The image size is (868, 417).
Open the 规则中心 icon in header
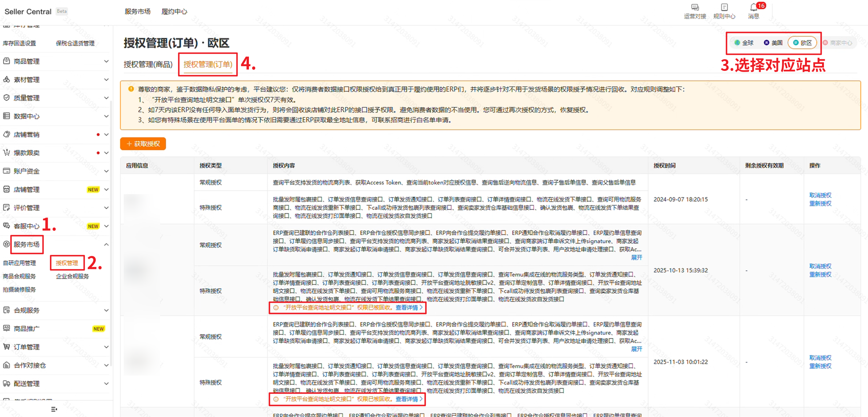point(724,8)
